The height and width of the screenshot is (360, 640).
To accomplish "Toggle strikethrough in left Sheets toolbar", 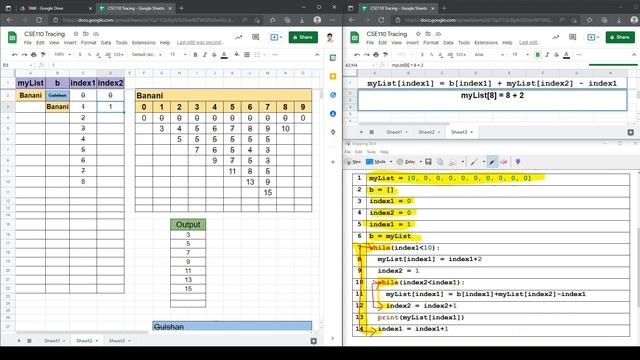I will (214, 54).
